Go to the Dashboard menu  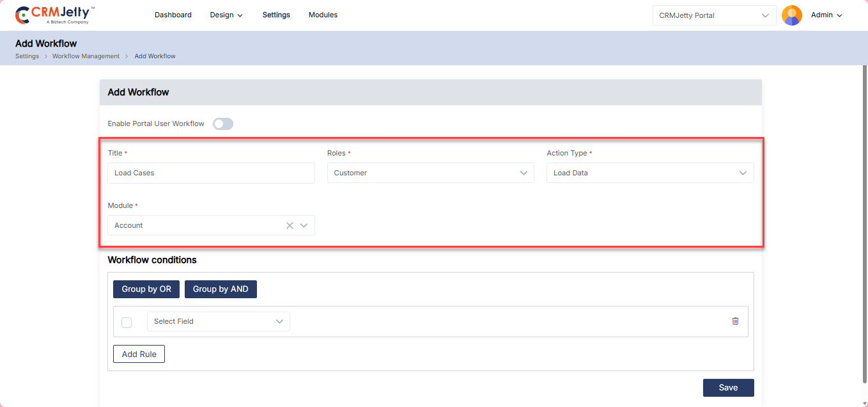(173, 15)
